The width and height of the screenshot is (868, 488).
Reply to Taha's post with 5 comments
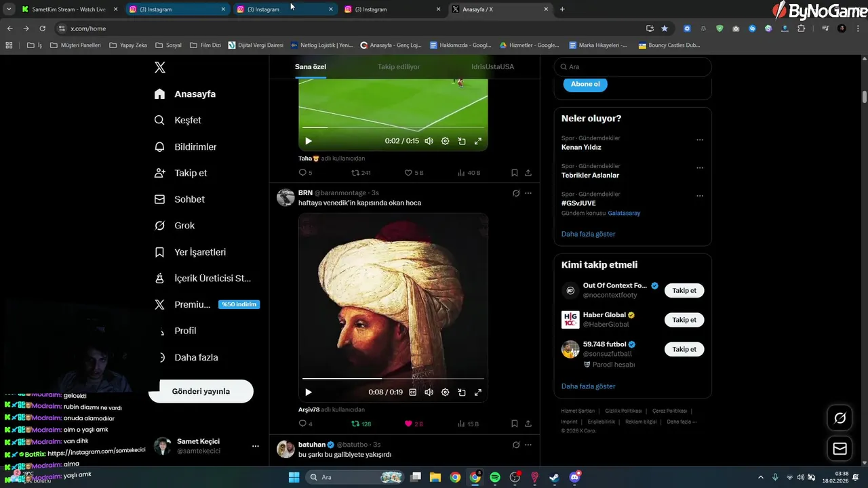(x=306, y=173)
